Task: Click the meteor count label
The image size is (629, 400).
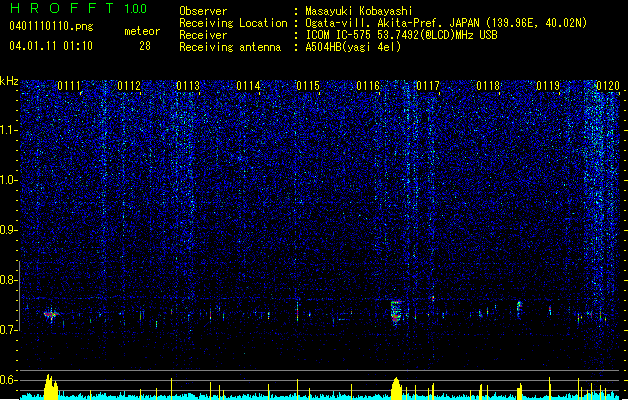Action: (142, 31)
